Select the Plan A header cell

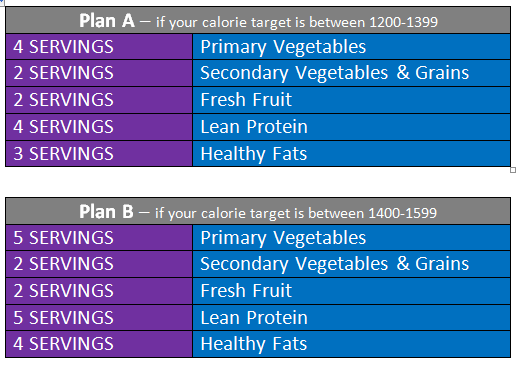(258, 20)
